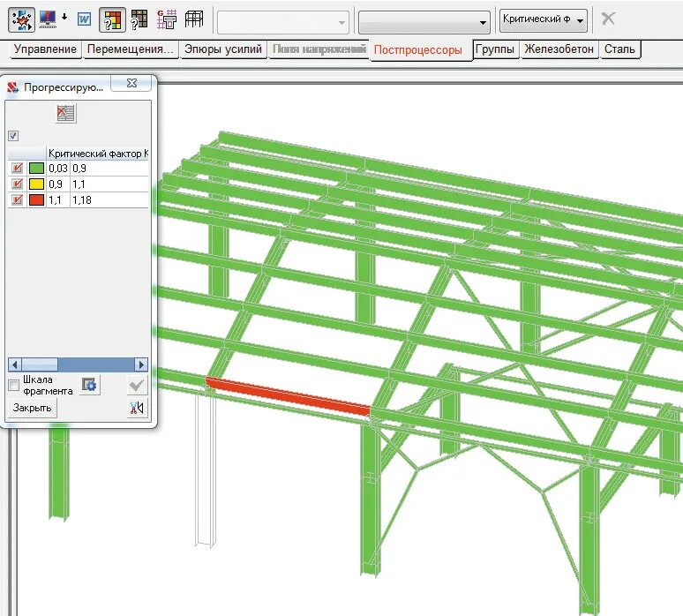Select the '0,03' value cell
The width and height of the screenshot is (683, 616).
[x=58, y=169]
